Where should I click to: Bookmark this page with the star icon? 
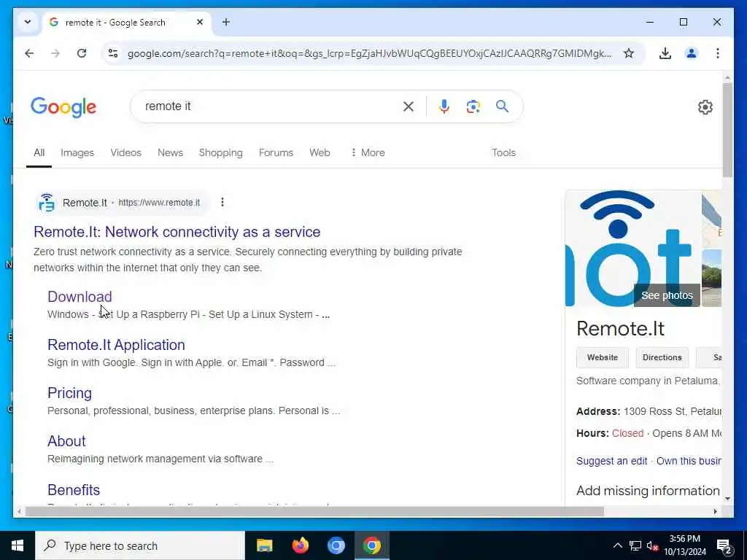point(629,53)
